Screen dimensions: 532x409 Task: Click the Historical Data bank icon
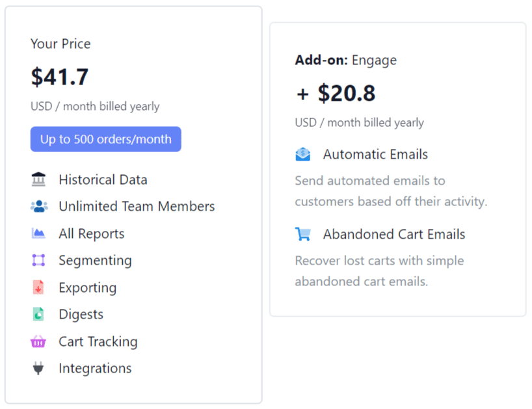[38, 179]
